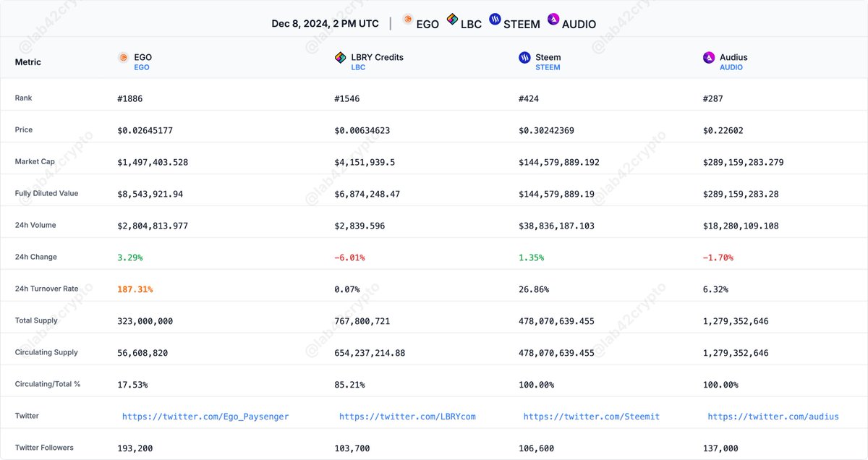Click the 6.32% turnover rate

716,289
